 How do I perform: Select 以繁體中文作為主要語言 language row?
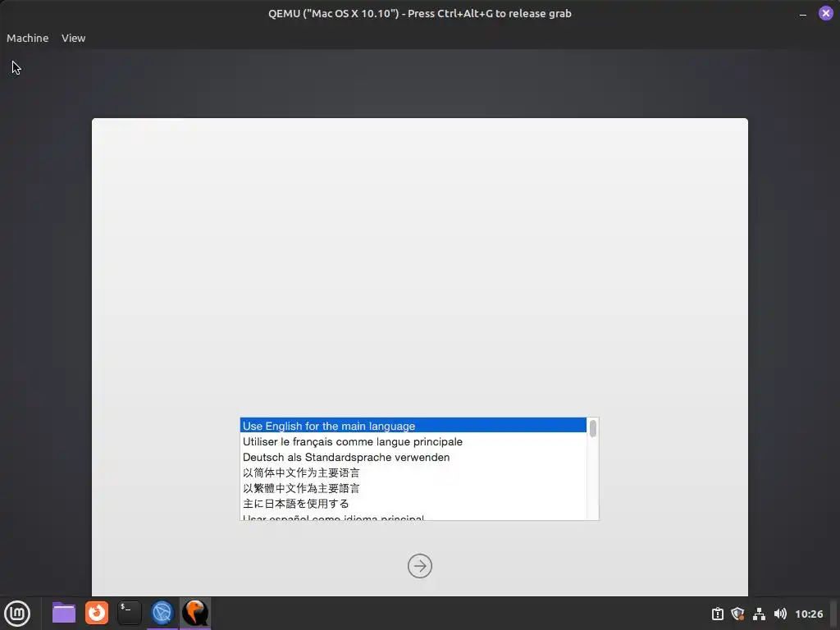click(x=413, y=488)
